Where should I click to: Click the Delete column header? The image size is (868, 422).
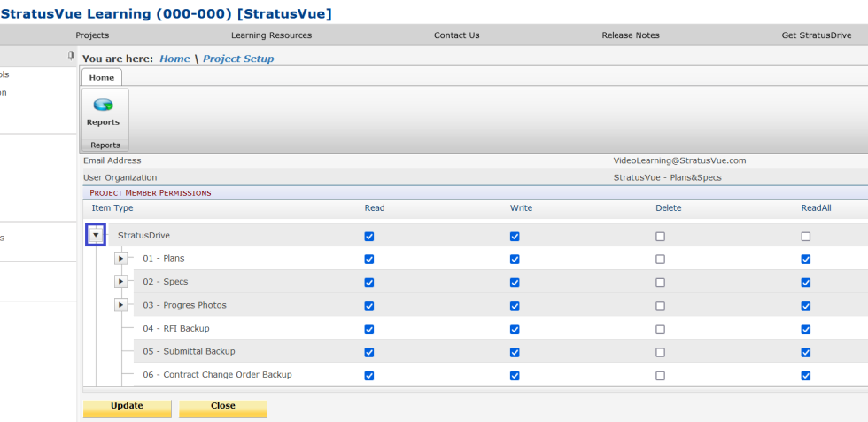669,208
